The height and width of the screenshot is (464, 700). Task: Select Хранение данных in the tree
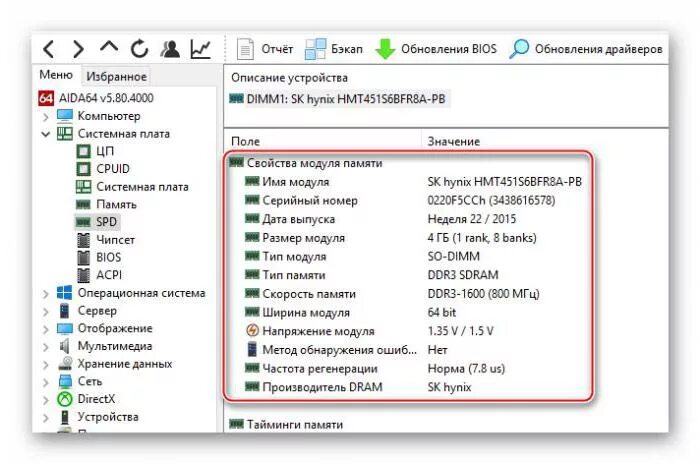(115, 364)
